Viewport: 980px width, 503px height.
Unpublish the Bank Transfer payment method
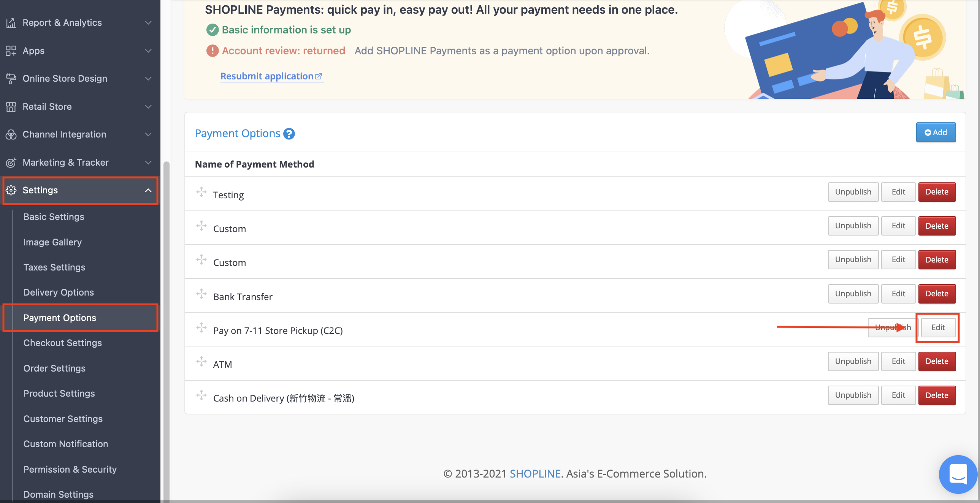click(x=853, y=294)
